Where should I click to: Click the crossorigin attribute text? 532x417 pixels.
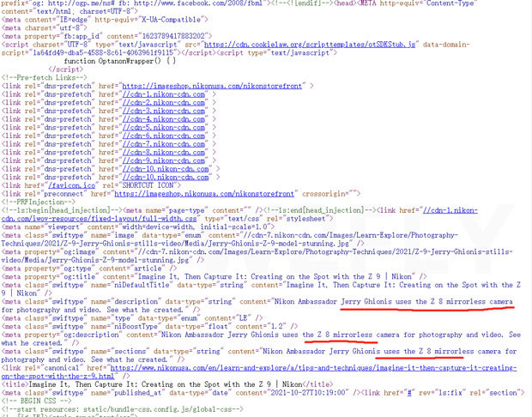(328, 194)
